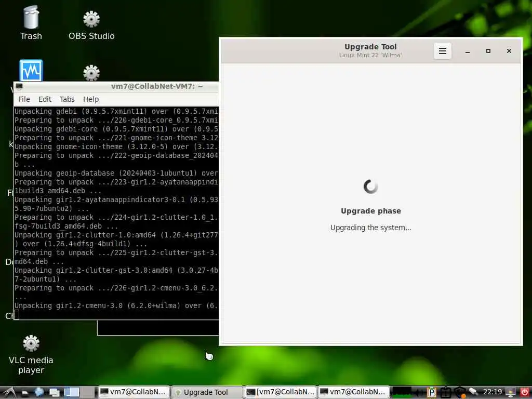Image resolution: width=532 pixels, height=399 pixels.
Task: Click the Upgrading the system... text
Action: point(371,228)
